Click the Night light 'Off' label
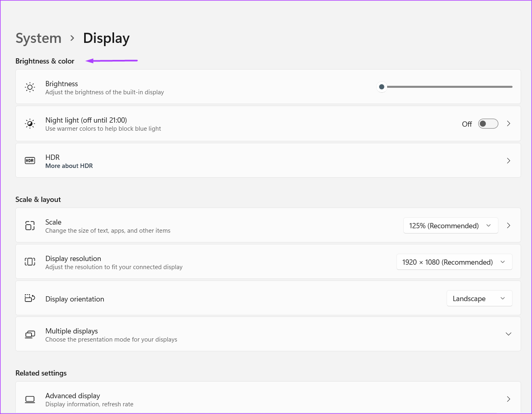This screenshot has width=532, height=414. click(467, 124)
